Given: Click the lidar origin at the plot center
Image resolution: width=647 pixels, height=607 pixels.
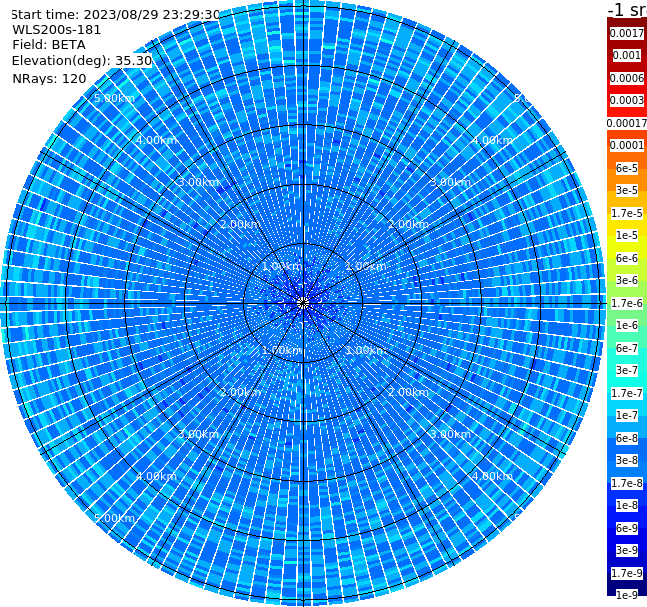Looking at the screenshot, I should point(303,303).
